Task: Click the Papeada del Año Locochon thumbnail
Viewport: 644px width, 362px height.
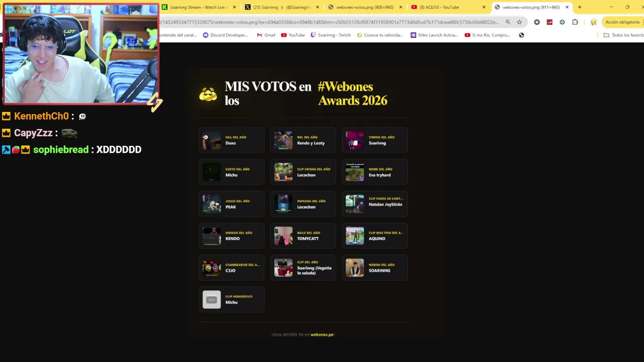Action: tap(283, 204)
